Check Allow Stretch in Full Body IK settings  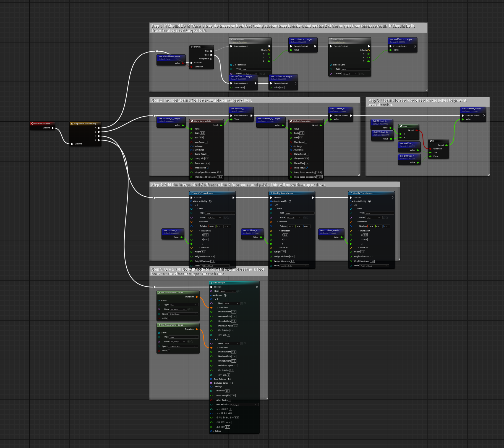tap(229, 400)
